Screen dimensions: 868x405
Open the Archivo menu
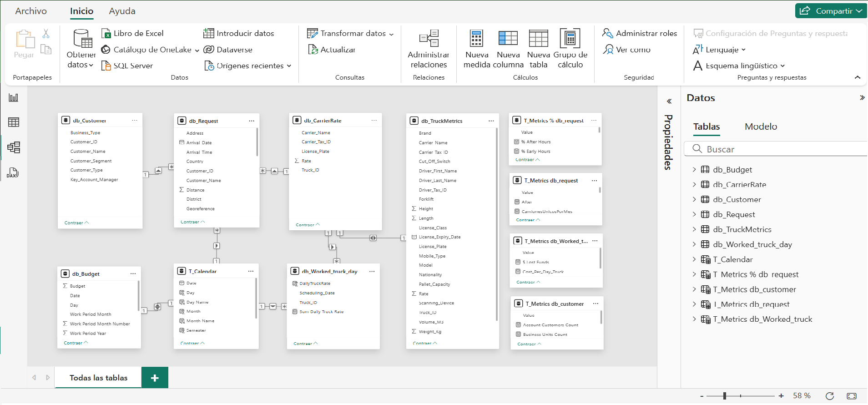31,11
